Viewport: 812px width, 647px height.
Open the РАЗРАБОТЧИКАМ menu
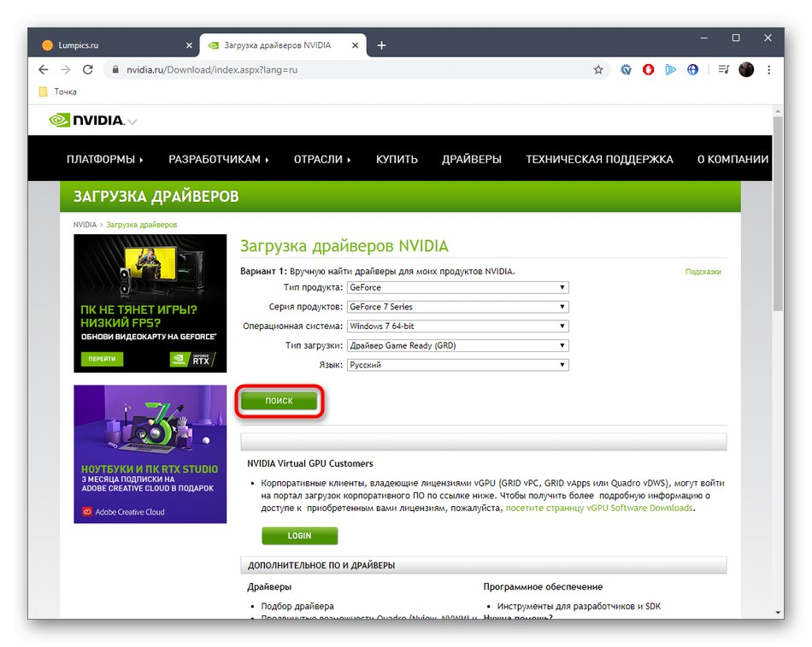pos(219,159)
